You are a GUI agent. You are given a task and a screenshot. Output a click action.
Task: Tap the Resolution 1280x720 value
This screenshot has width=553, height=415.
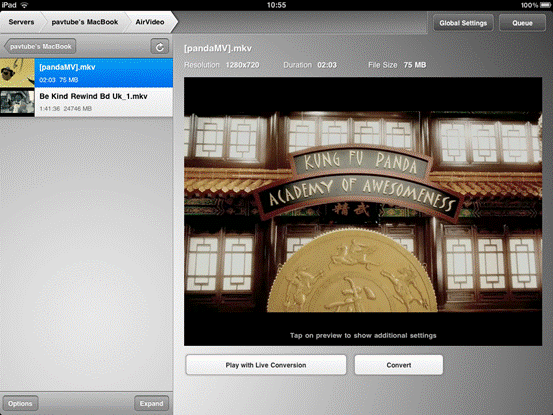tap(242, 65)
